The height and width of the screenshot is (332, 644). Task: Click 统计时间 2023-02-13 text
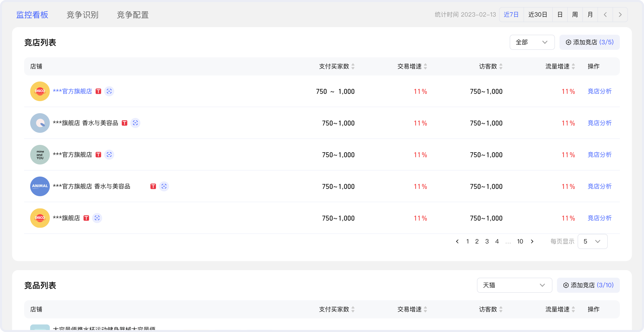[x=465, y=15]
